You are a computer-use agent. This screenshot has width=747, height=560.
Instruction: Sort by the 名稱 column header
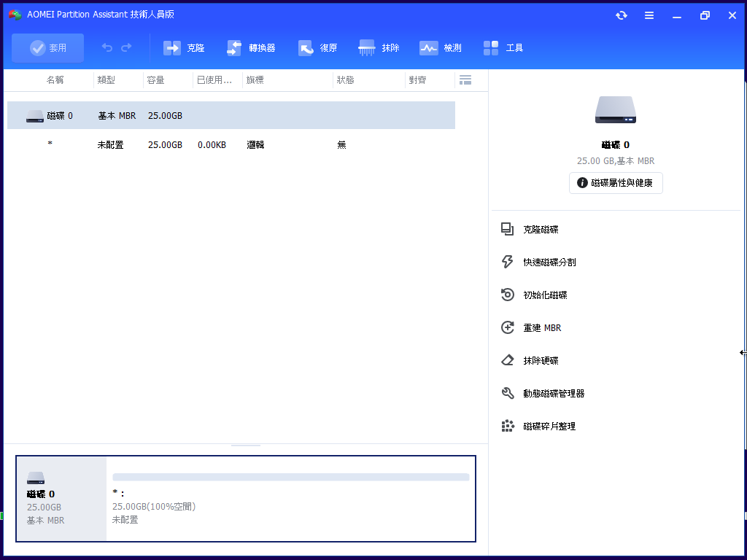55,80
